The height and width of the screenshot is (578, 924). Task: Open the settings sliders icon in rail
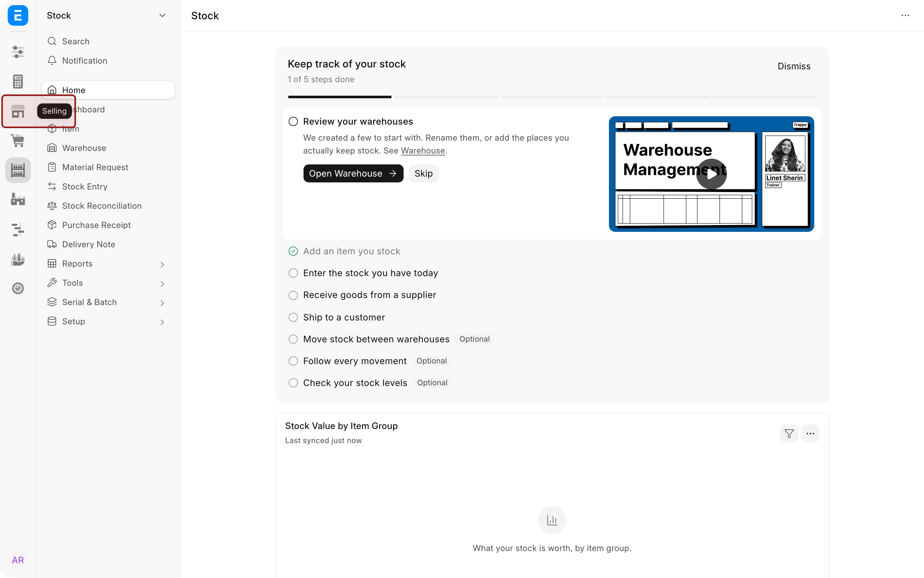coord(18,52)
